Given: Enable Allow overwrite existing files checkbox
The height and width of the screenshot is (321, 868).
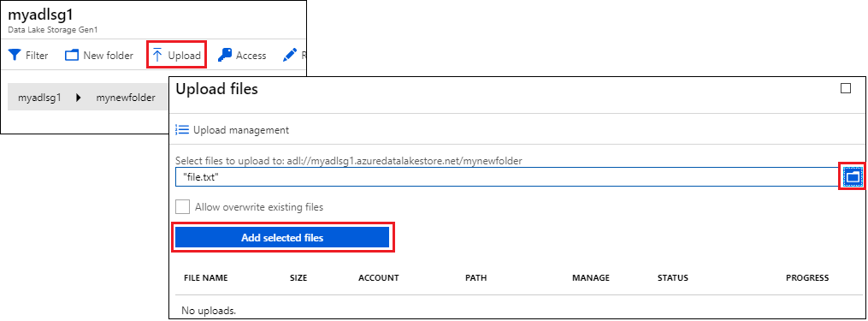Looking at the screenshot, I should [183, 207].
